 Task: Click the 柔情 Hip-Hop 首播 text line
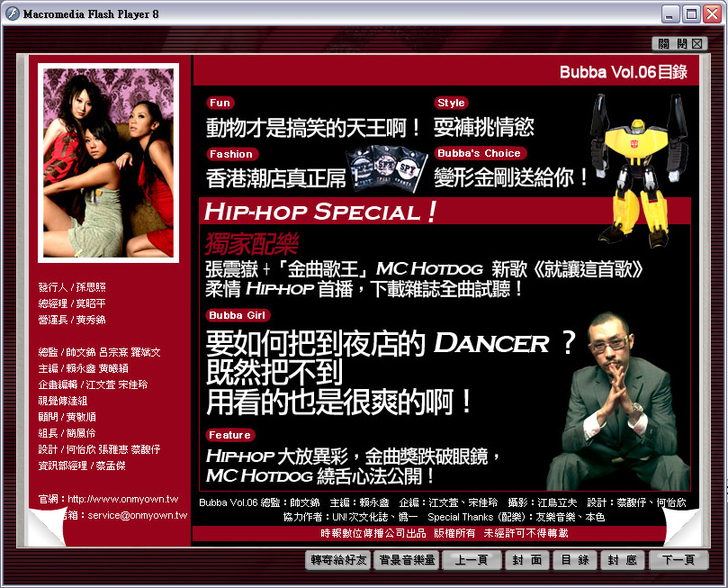point(364,289)
